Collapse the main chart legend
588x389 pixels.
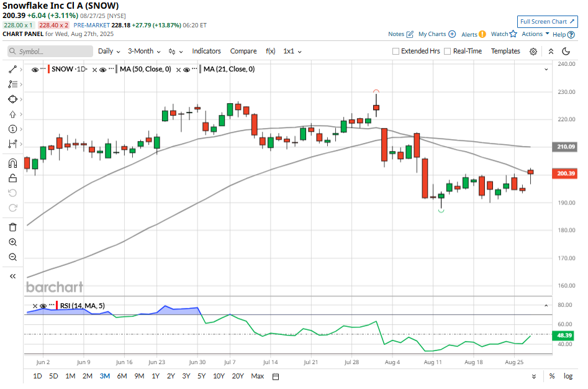click(546, 70)
